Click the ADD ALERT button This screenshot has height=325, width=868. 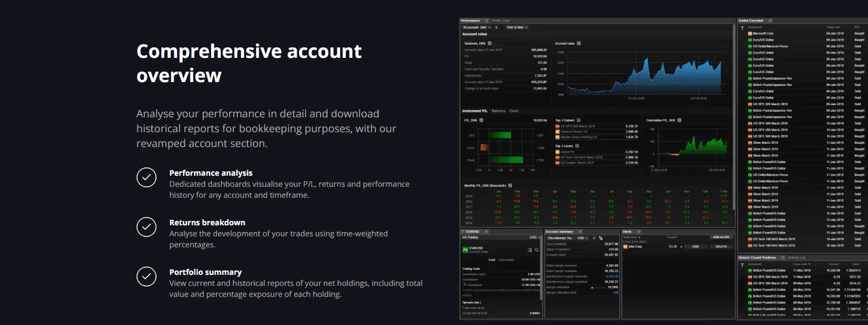pos(721,237)
